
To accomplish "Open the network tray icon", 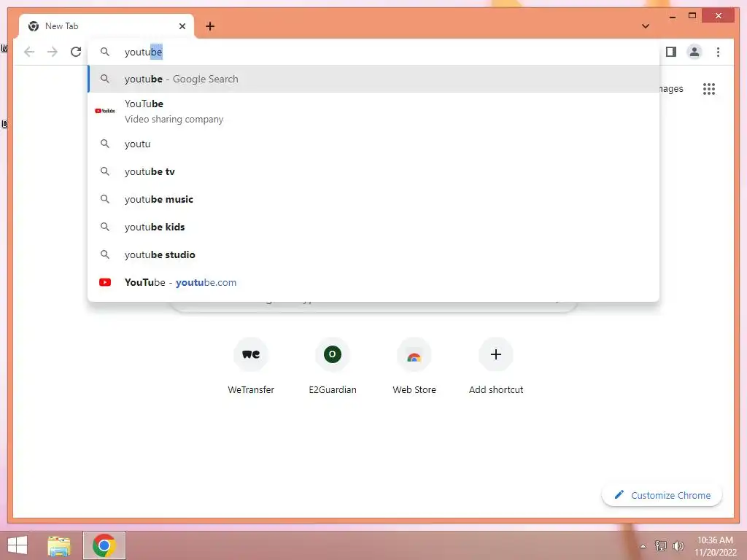I will pos(661,545).
